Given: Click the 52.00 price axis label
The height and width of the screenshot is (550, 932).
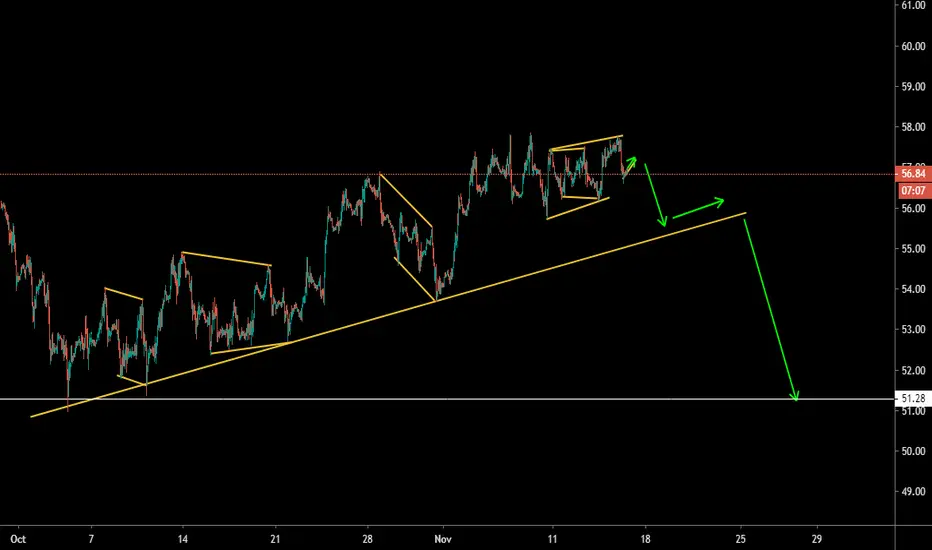Looking at the screenshot, I should [x=913, y=370].
